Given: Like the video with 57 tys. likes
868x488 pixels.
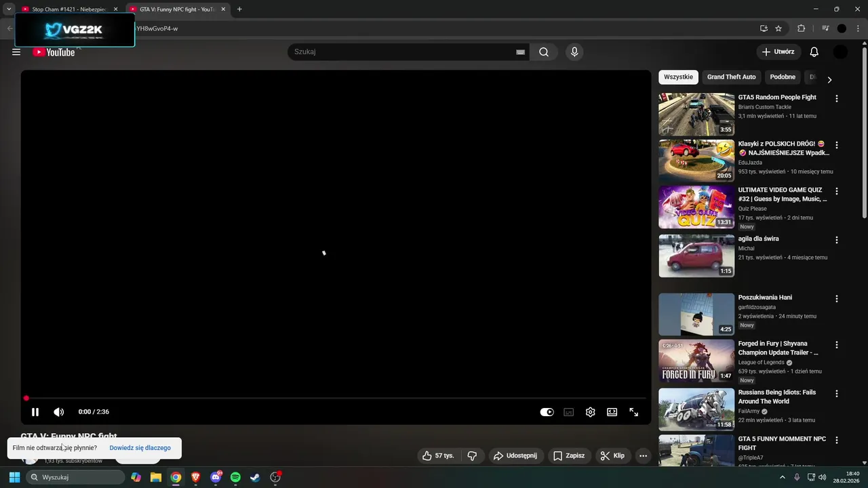Looking at the screenshot, I should pyautogui.click(x=438, y=455).
